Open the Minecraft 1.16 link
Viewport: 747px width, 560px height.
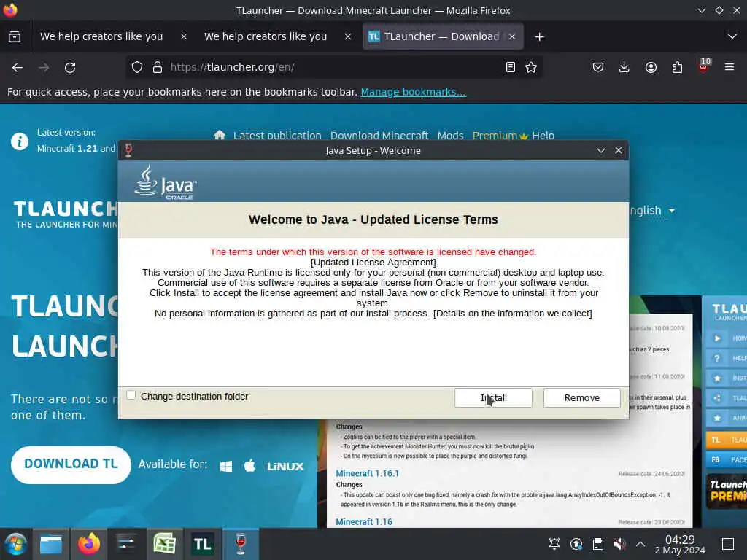[x=364, y=522]
